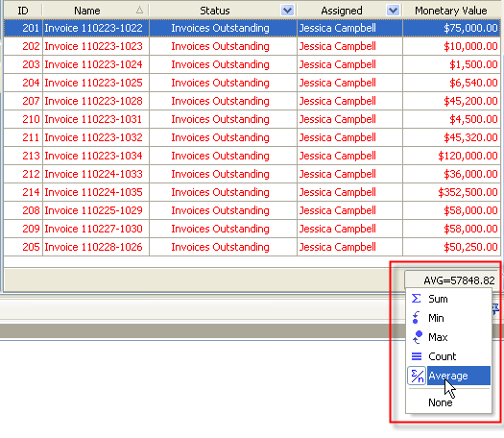504x438 pixels.
Task: Open the AVG=57848.82 summary footer cell
Action: [451, 280]
